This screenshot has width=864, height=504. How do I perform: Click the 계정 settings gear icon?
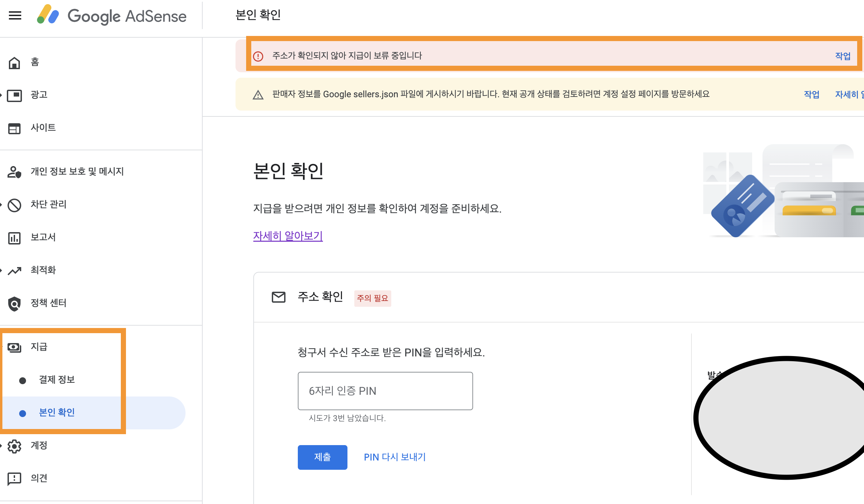click(x=15, y=446)
